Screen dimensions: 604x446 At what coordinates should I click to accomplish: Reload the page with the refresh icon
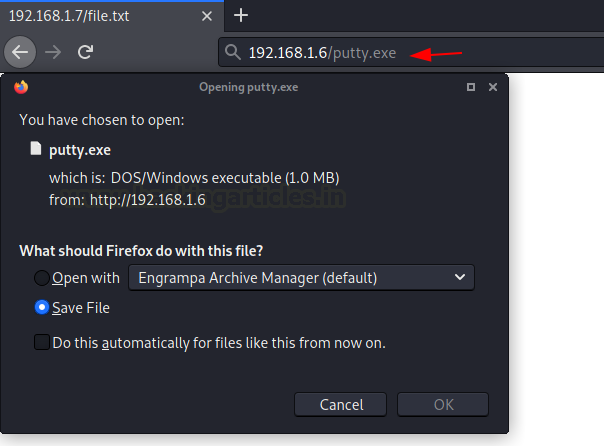pyautogui.click(x=85, y=52)
